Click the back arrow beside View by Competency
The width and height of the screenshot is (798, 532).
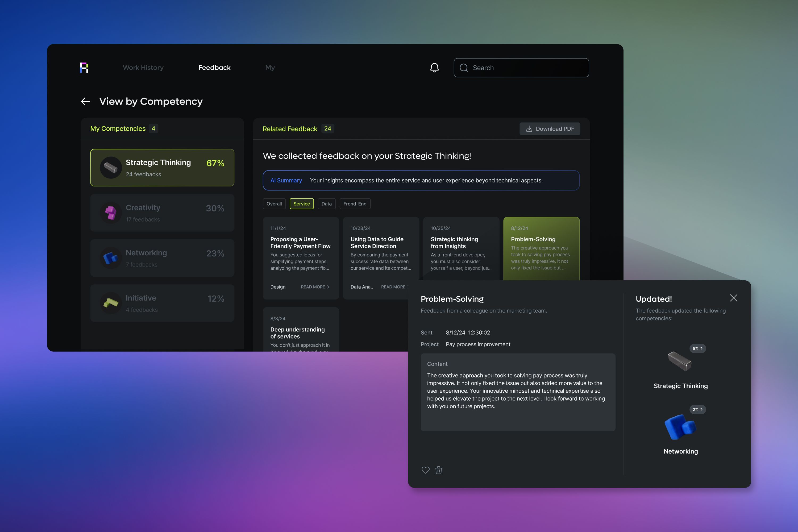click(85, 101)
